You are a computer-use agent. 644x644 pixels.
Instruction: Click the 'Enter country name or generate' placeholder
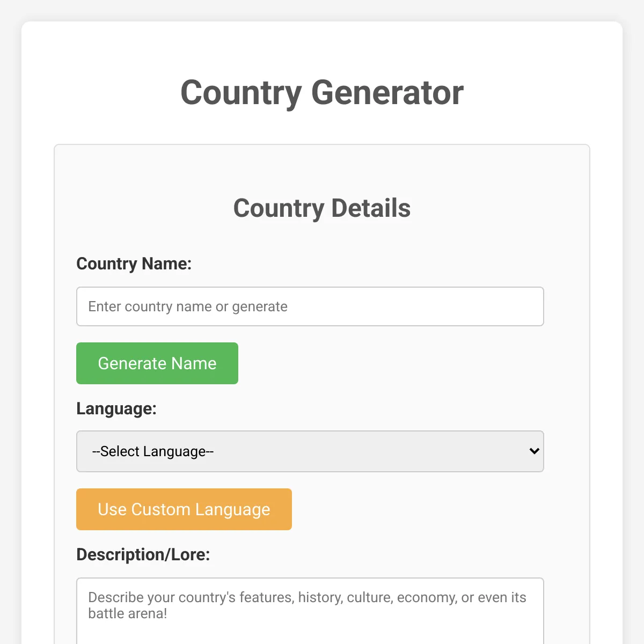point(188,306)
